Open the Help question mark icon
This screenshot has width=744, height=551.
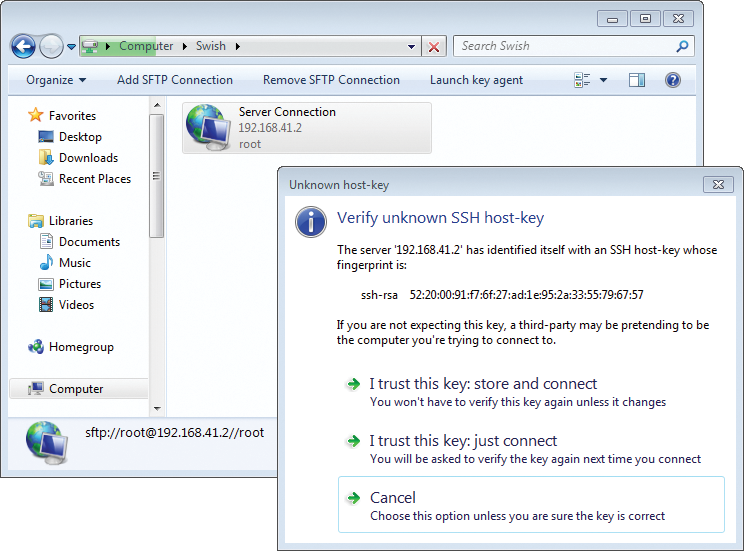(x=673, y=80)
